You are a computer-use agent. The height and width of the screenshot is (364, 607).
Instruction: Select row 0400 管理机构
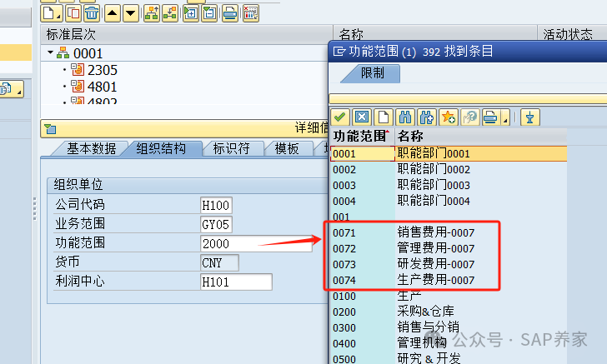click(449, 344)
